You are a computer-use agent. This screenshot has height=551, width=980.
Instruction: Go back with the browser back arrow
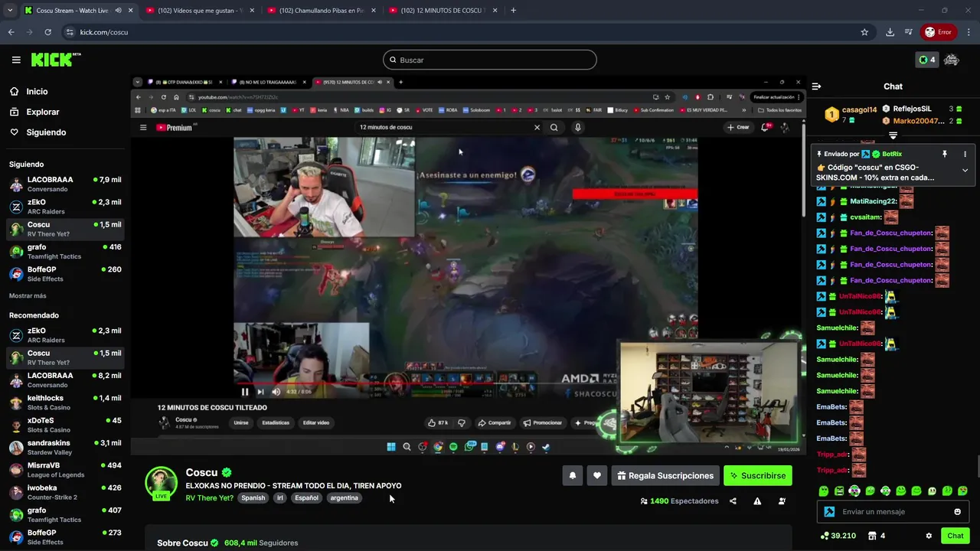tap(11, 32)
